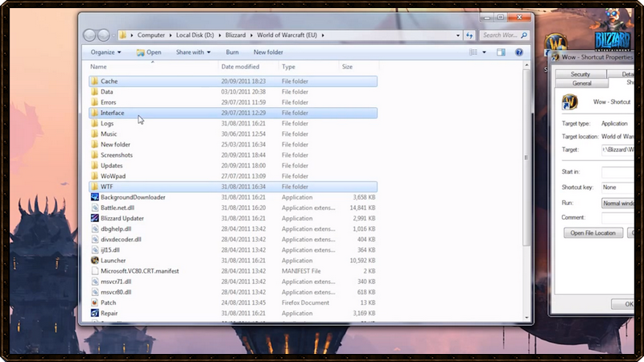Select the Data folder row
644x362 pixels.
[x=233, y=92]
